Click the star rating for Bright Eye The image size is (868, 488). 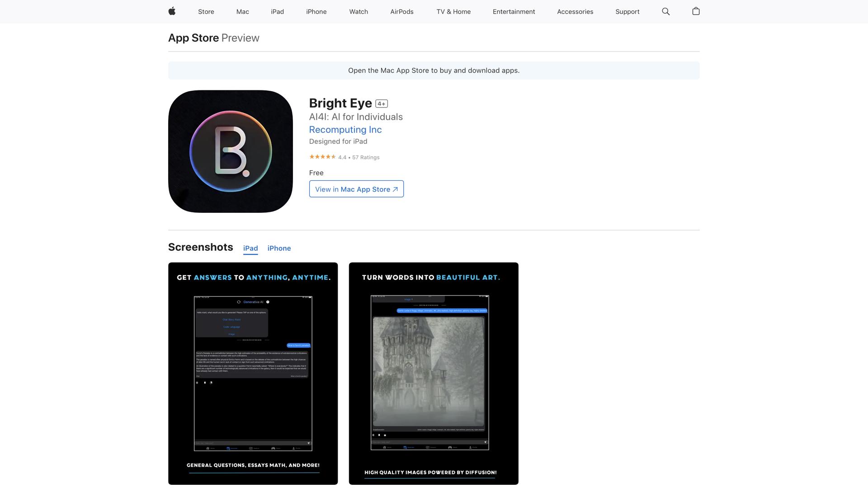[322, 157]
